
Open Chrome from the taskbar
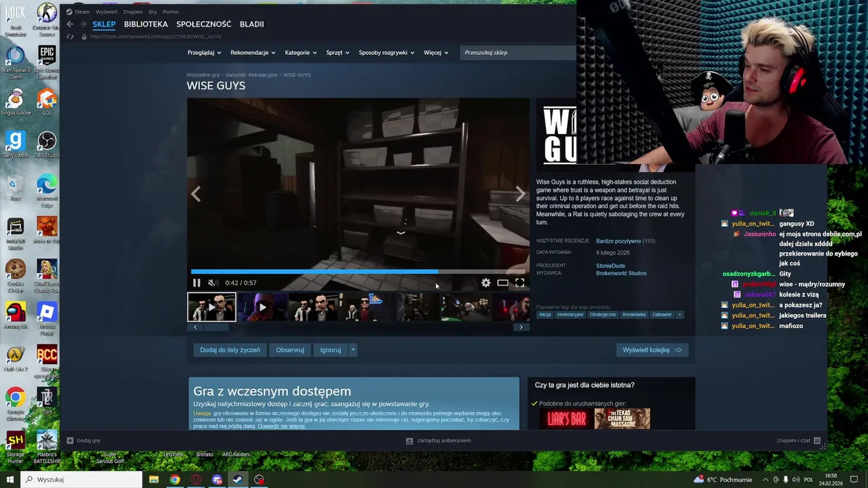tap(175, 480)
